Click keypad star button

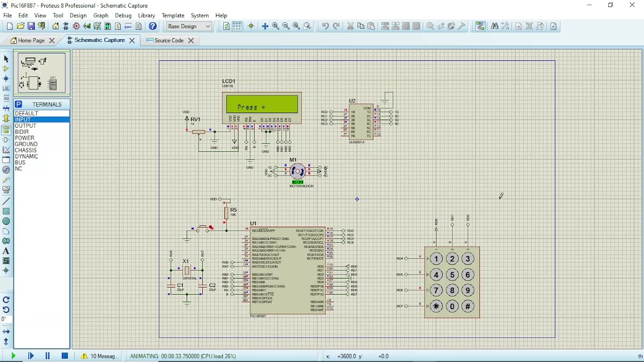(x=436, y=306)
